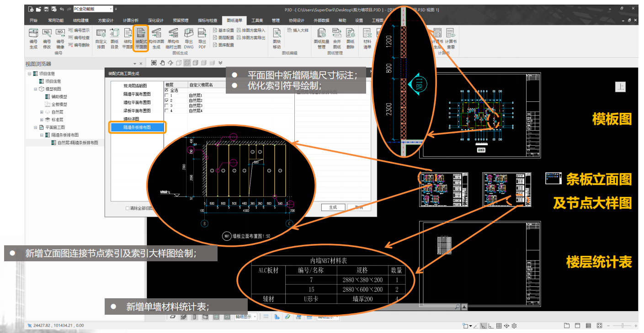This screenshot has width=644, height=333.
Task: Switch to the 深化设计 ribbon tab
Action: pos(155,21)
